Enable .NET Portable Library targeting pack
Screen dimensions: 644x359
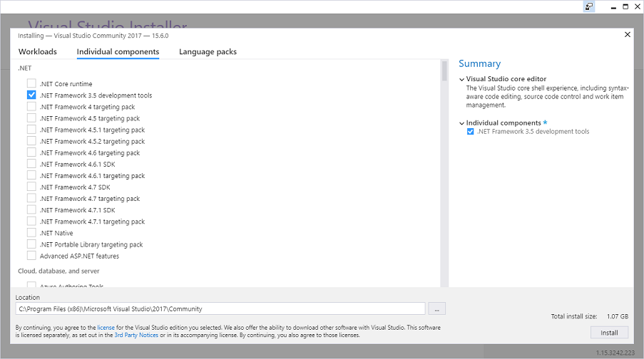click(31, 244)
